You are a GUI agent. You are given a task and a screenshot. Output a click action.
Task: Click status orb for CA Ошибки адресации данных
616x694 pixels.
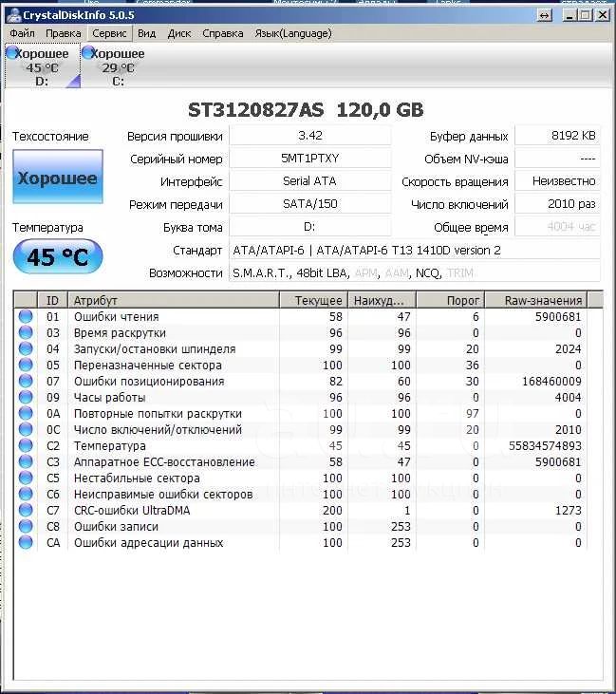(26, 542)
